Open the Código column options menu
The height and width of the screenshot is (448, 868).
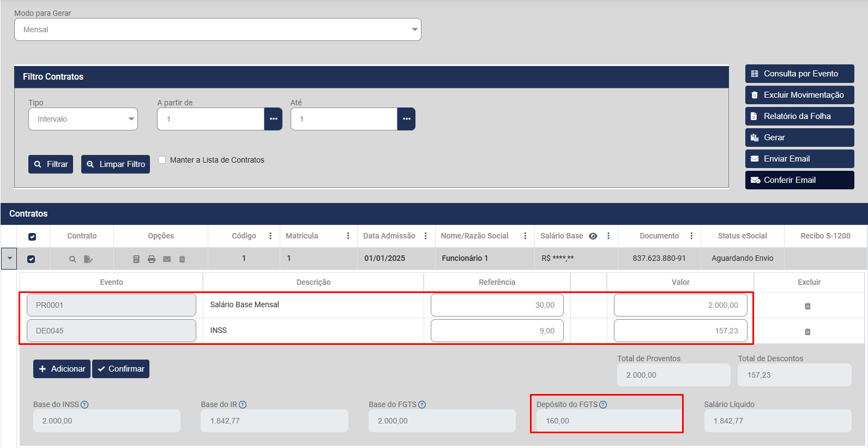pyautogui.click(x=270, y=236)
